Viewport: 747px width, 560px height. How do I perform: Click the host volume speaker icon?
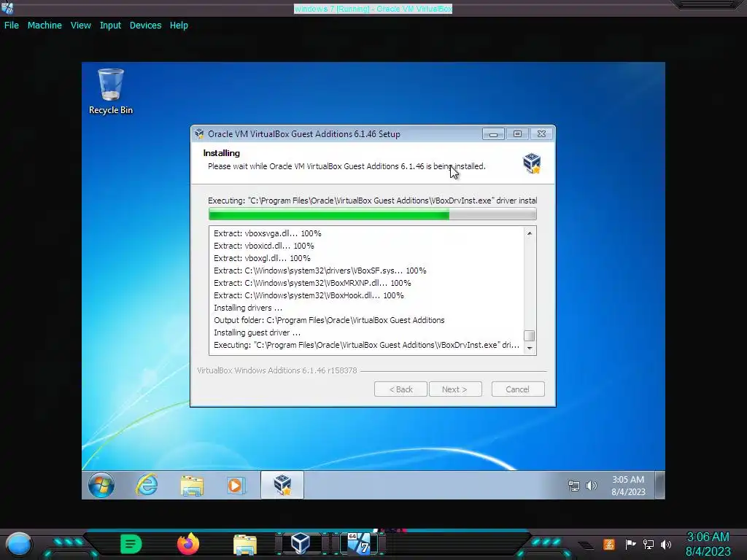pos(666,544)
